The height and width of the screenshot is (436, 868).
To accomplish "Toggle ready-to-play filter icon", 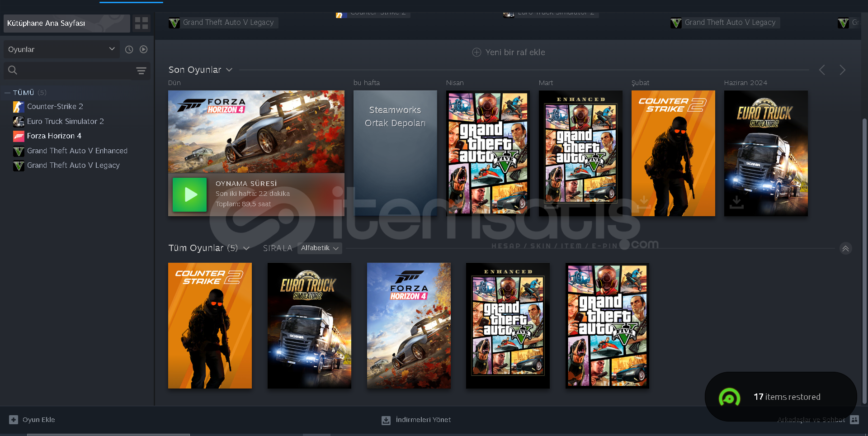I will [x=144, y=49].
